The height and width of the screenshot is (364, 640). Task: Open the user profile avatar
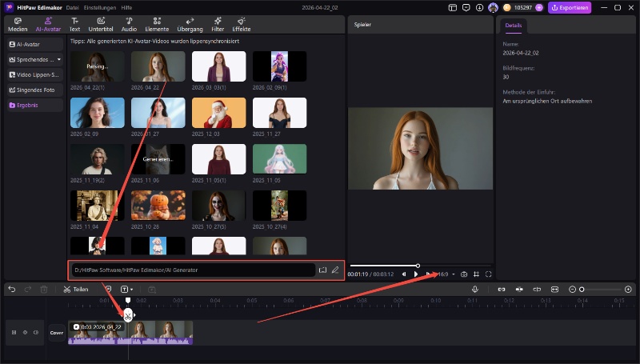[x=493, y=7]
